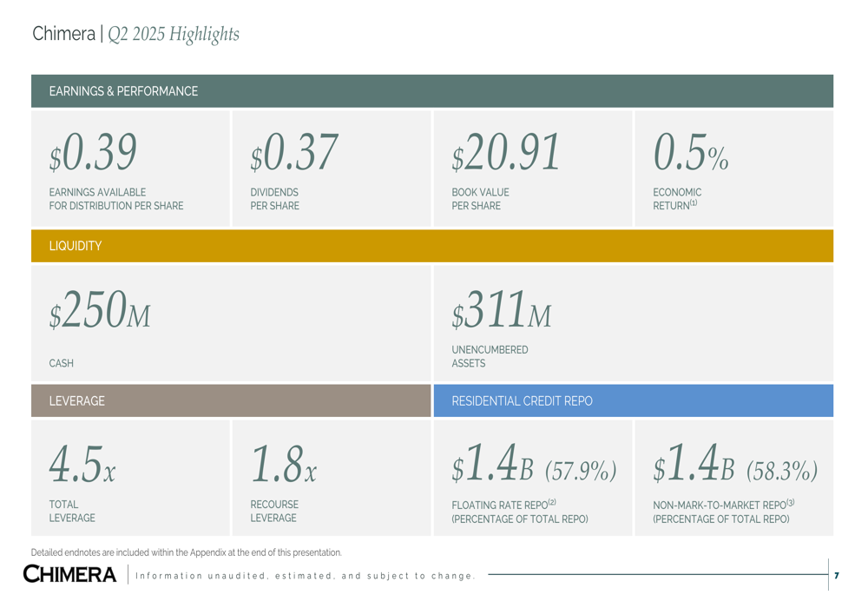Viewport: 868px width, 595px height.
Task: Select the "1.8x" recourse leverage figure
Action: [284, 464]
